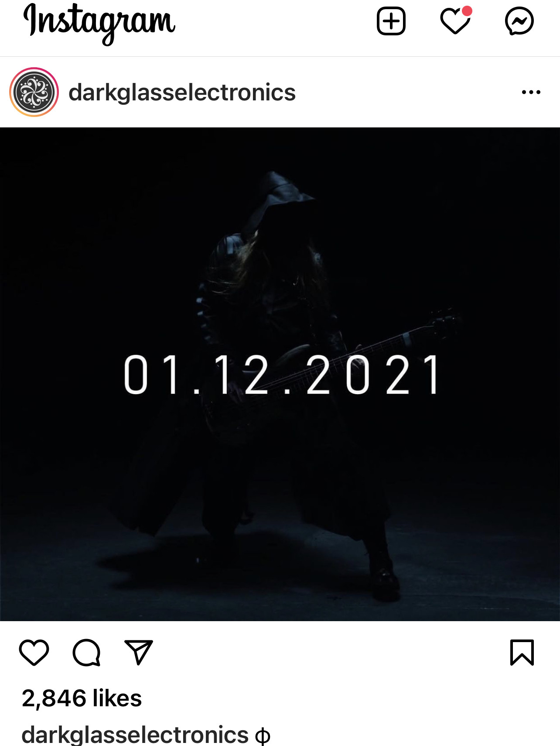Image resolution: width=560 pixels, height=746 pixels.
Task: Tap the phi symbol in caption
Action: click(x=263, y=736)
